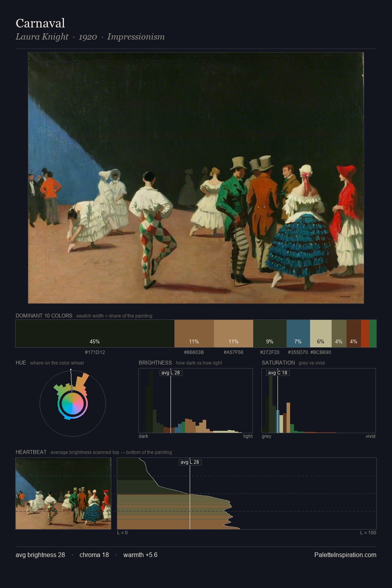The image size is (392, 588).
Task: Click the 'light' axis label
Action: tap(248, 436)
